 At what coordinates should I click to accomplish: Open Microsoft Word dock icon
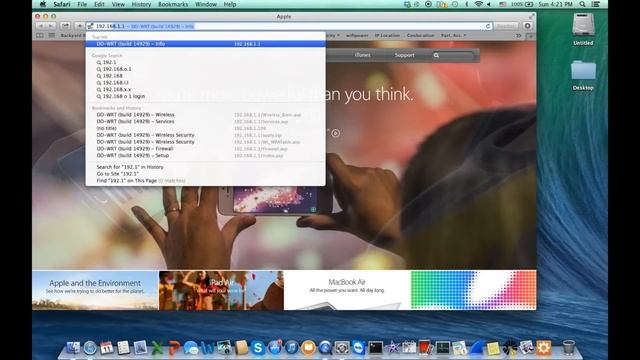(207, 348)
